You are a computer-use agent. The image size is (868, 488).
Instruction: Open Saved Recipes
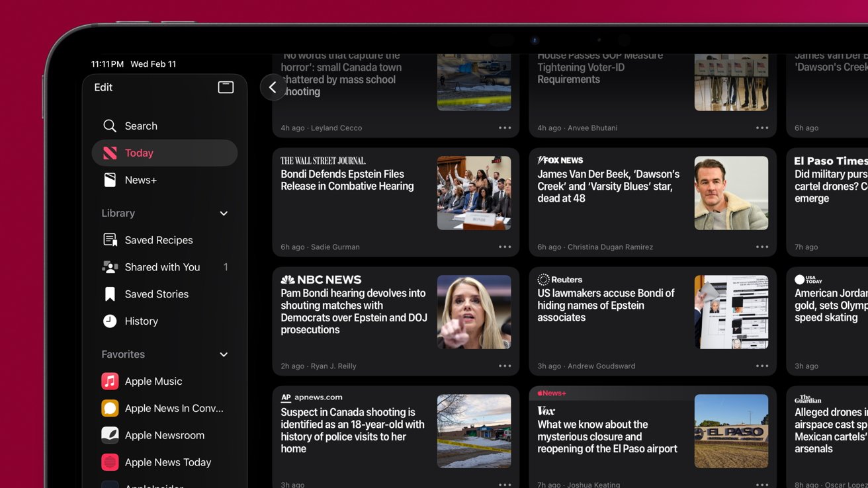point(159,240)
